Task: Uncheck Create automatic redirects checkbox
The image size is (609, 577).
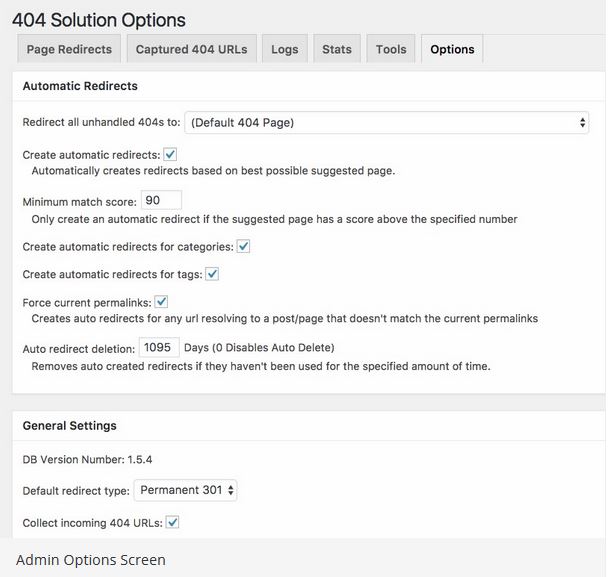Action: (x=170, y=154)
